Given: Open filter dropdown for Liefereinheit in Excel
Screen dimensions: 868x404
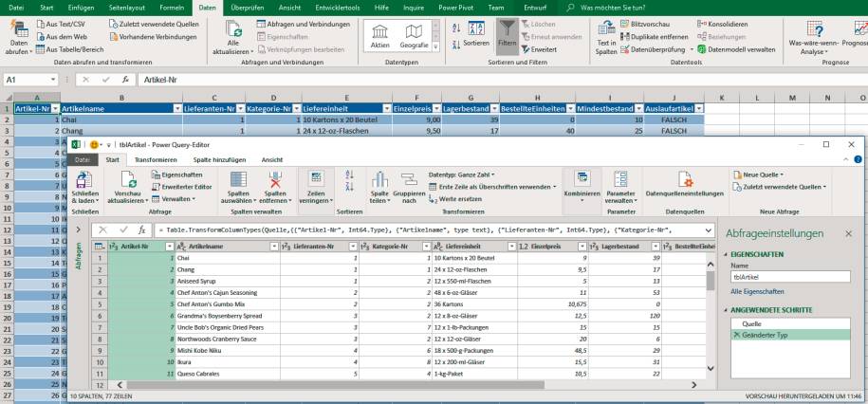Looking at the screenshot, I should [386, 108].
